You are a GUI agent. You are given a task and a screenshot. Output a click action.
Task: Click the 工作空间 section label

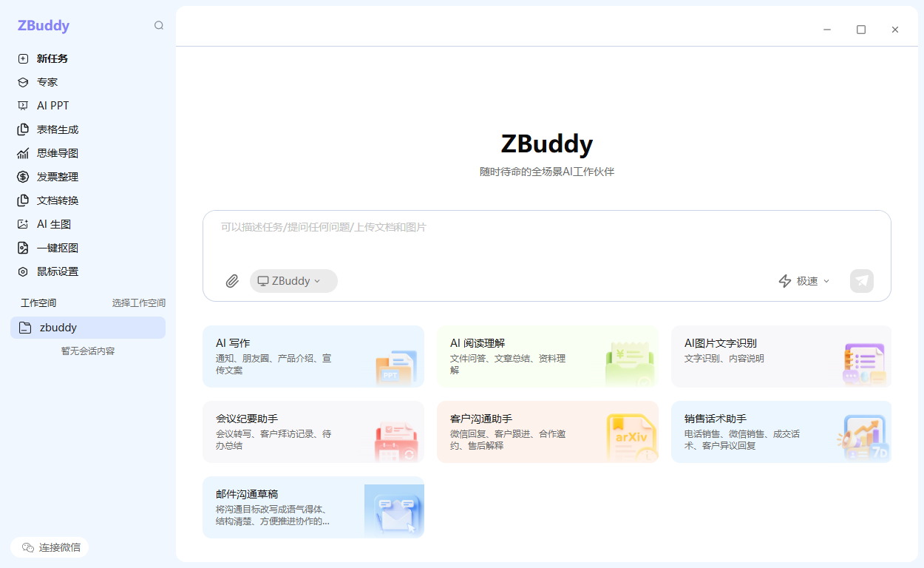[x=38, y=303]
